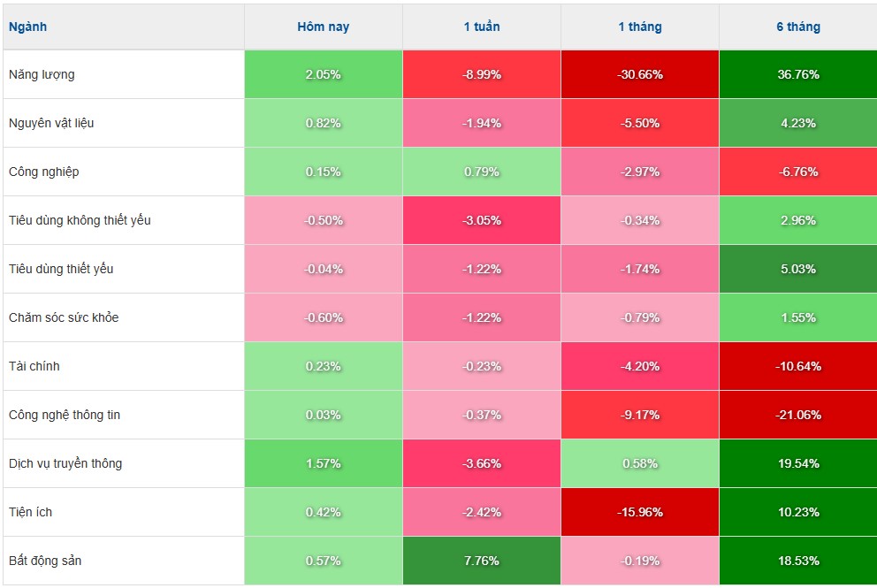Click the 5.03% Tiêu dùng thiết yếu cell
This screenshot has height=588, width=877.
click(x=798, y=269)
